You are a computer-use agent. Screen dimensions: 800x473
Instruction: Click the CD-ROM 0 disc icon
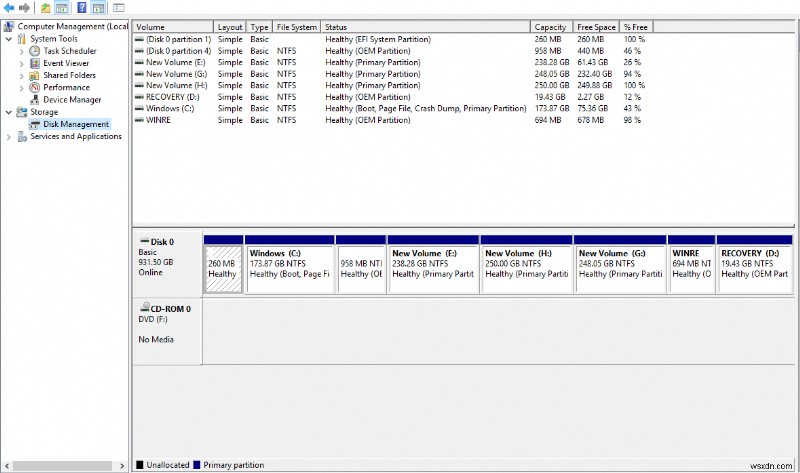(145, 308)
